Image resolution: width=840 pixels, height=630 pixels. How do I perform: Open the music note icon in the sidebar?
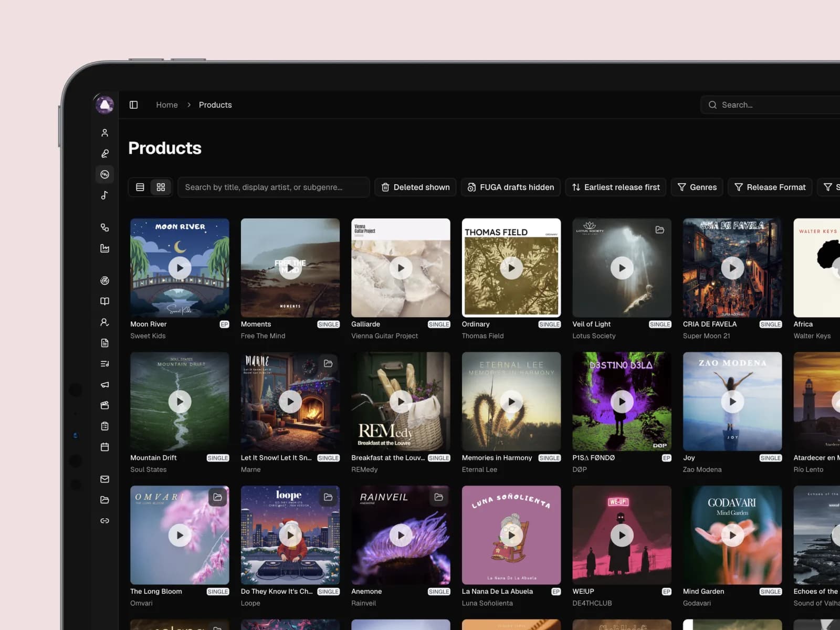[x=104, y=195]
